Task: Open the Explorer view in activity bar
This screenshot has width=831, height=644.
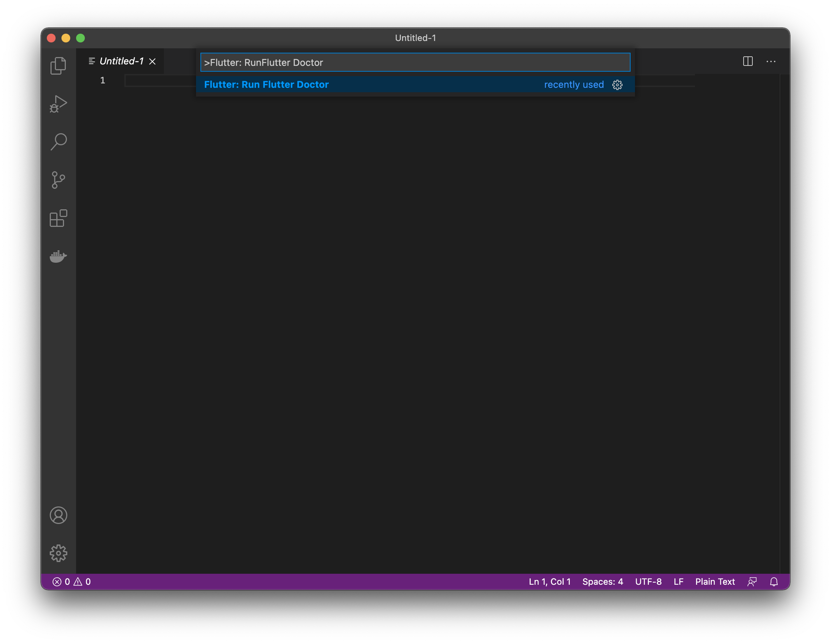Action: point(58,65)
